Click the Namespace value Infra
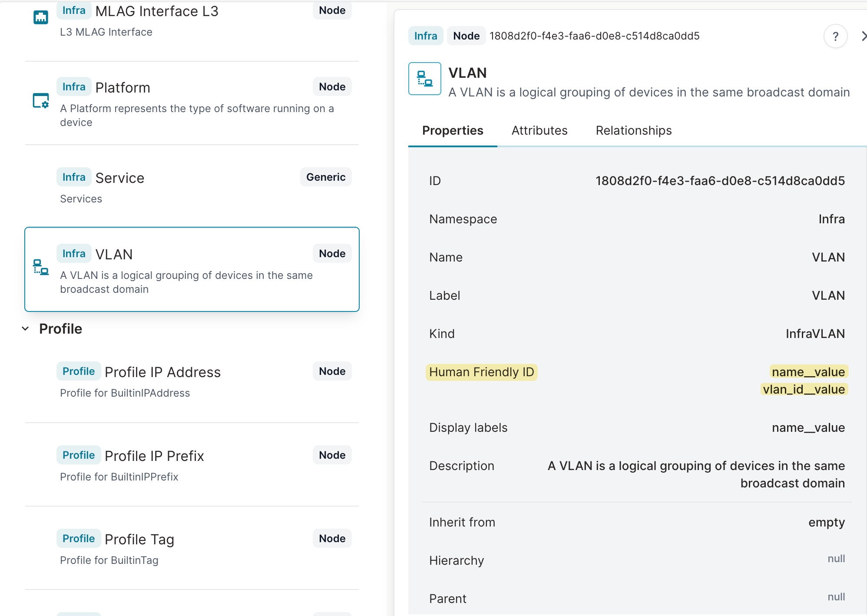The height and width of the screenshot is (616, 867). [831, 219]
